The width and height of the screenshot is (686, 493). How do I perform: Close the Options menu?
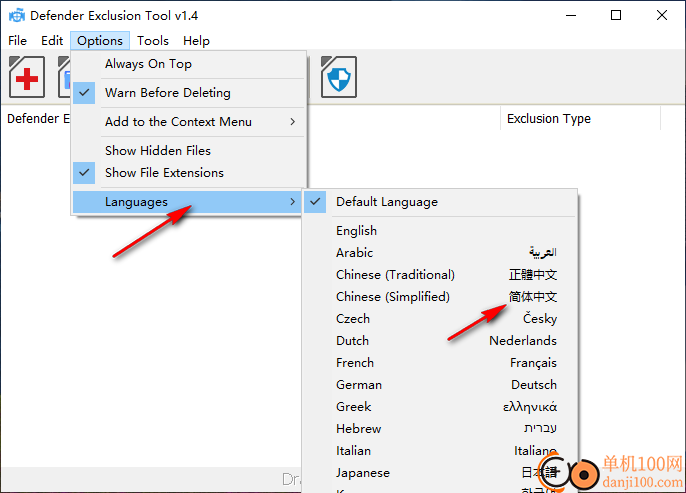point(100,41)
